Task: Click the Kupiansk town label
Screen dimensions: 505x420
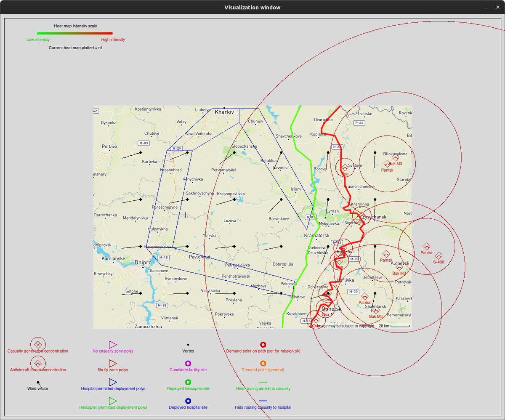Action: (319, 134)
